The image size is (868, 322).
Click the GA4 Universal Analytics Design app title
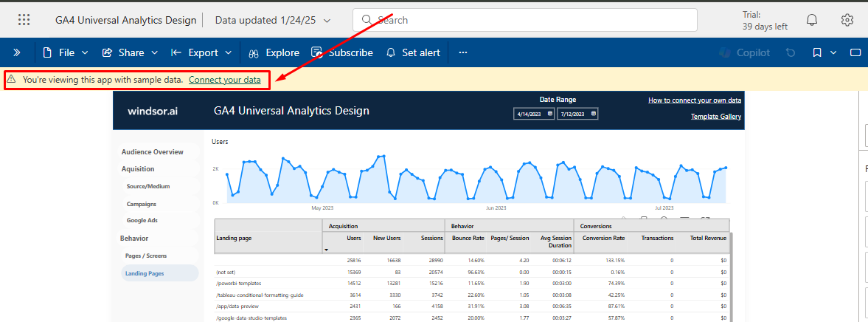(x=125, y=21)
